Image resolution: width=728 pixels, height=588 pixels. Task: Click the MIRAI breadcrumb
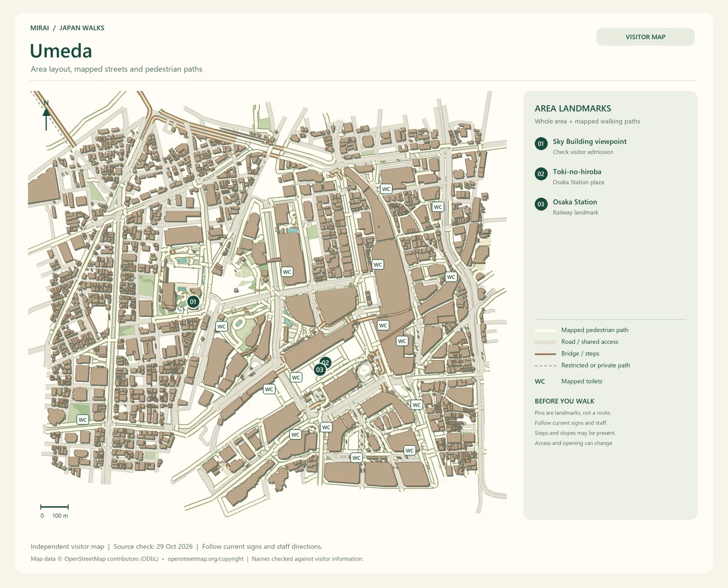[40, 28]
